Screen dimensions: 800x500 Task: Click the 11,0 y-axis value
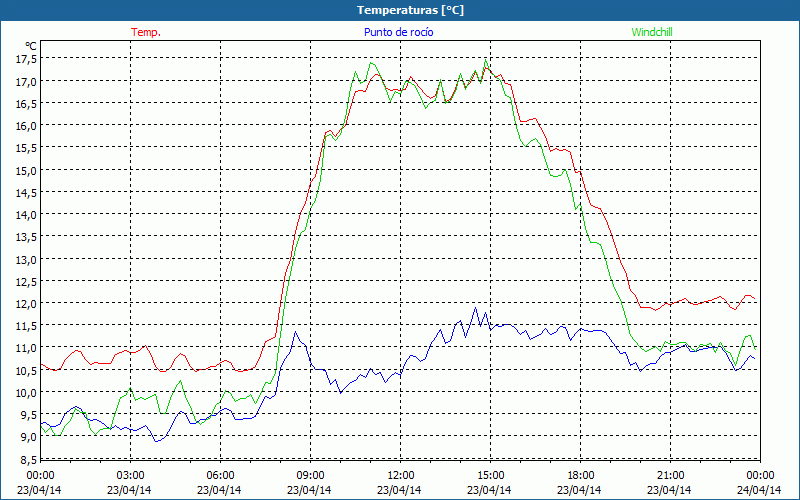pos(26,348)
